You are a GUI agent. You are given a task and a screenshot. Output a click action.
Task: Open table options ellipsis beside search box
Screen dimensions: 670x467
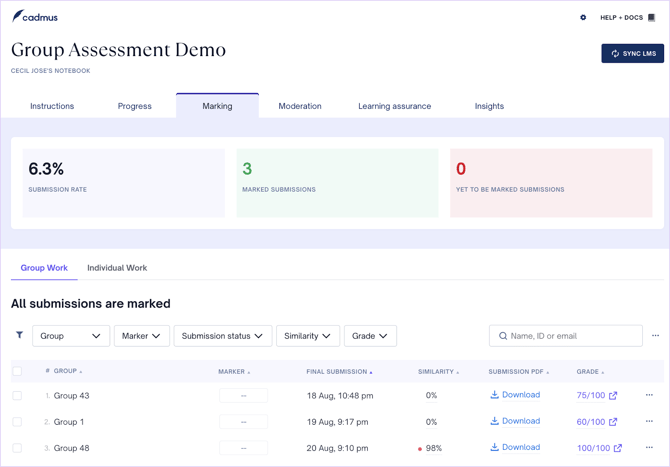[655, 336]
